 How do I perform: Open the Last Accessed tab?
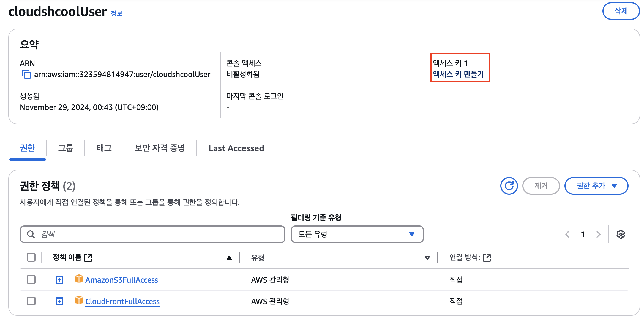[236, 148]
